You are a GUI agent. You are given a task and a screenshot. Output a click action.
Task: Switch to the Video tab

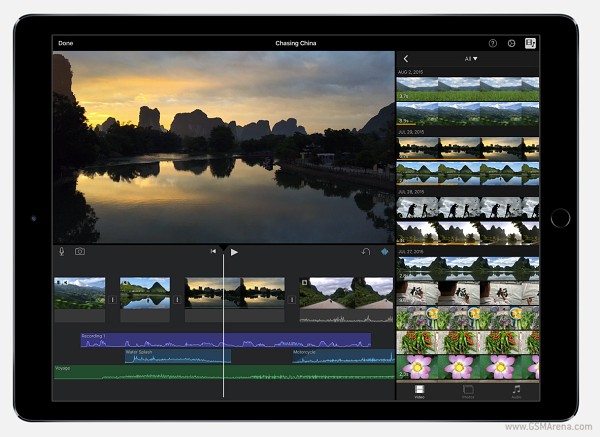click(x=420, y=391)
